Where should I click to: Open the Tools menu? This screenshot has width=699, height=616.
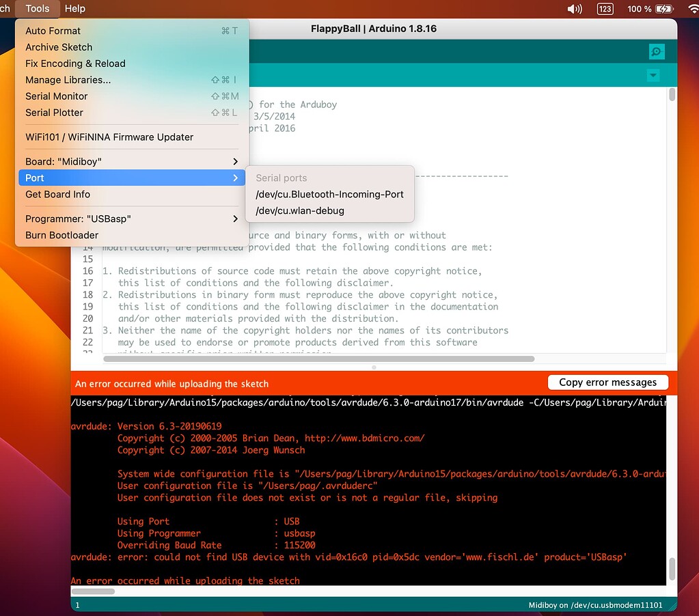point(38,8)
